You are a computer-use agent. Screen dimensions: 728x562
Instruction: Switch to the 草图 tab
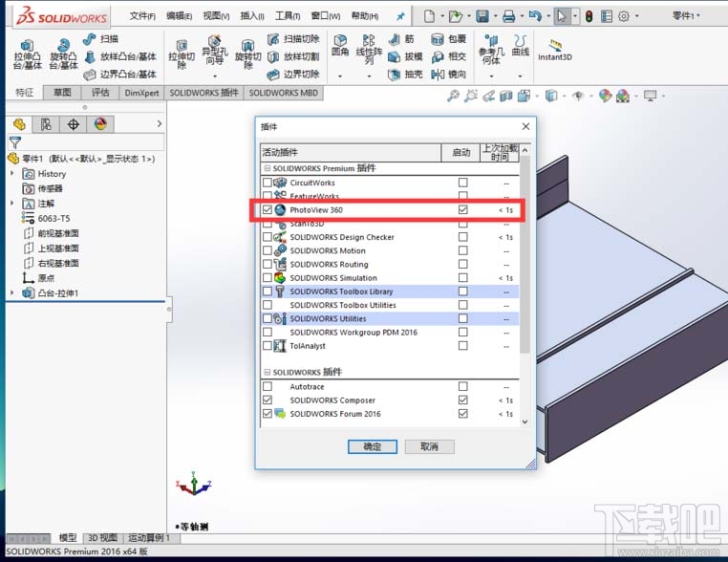point(62,93)
